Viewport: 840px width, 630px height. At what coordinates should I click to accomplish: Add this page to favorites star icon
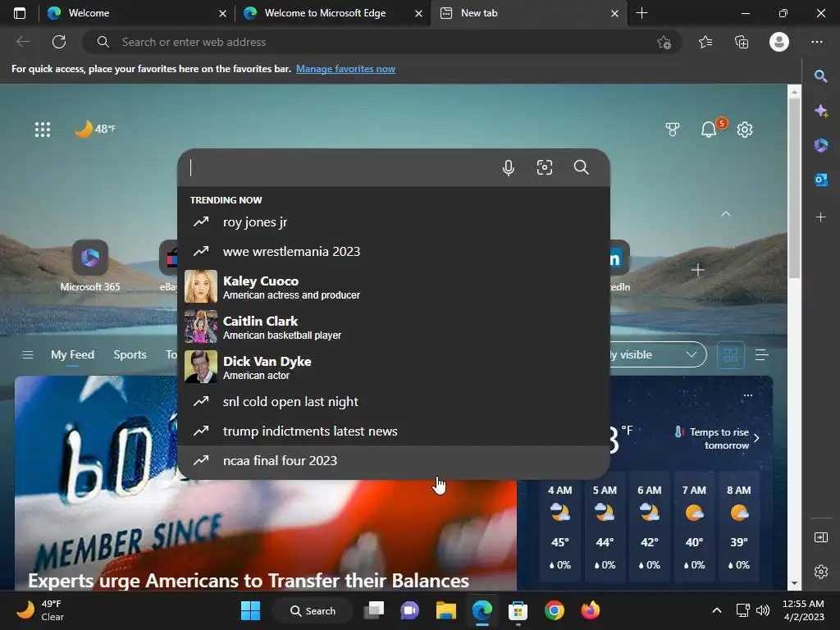664,42
